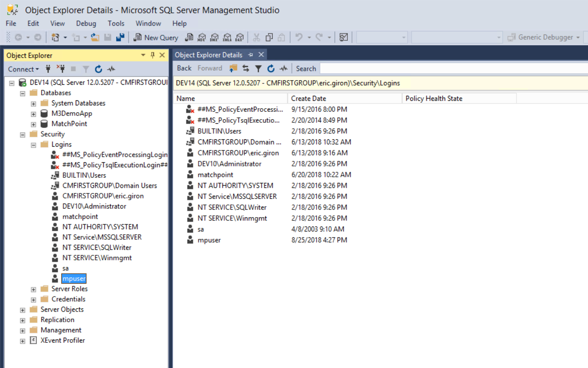Select mpuser login in tree

click(74, 279)
